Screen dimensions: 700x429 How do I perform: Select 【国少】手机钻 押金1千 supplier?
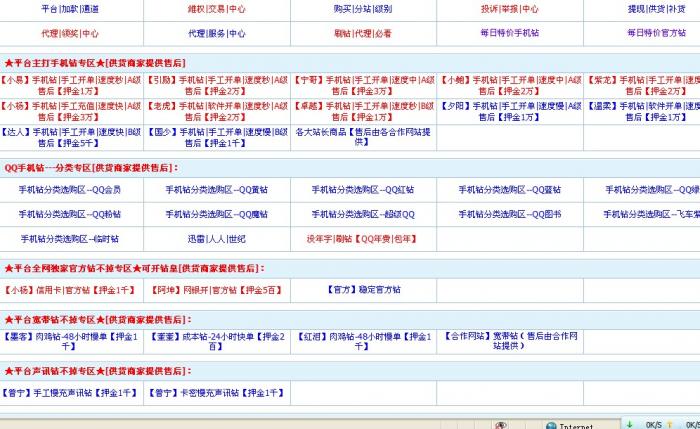point(217,137)
